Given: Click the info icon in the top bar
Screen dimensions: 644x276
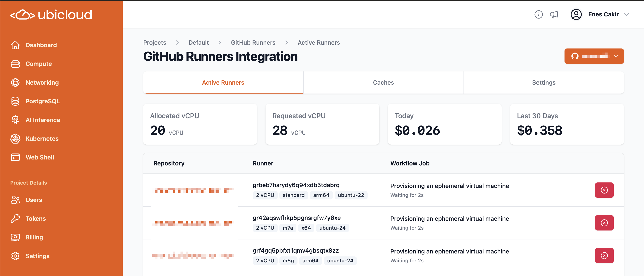Looking at the screenshot, I should pos(539,14).
